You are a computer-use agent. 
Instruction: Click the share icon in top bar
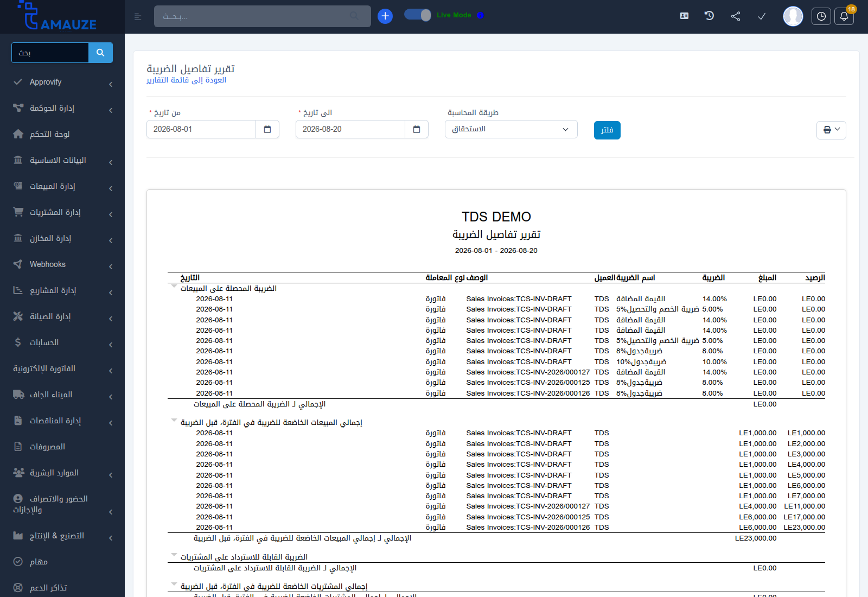736,16
